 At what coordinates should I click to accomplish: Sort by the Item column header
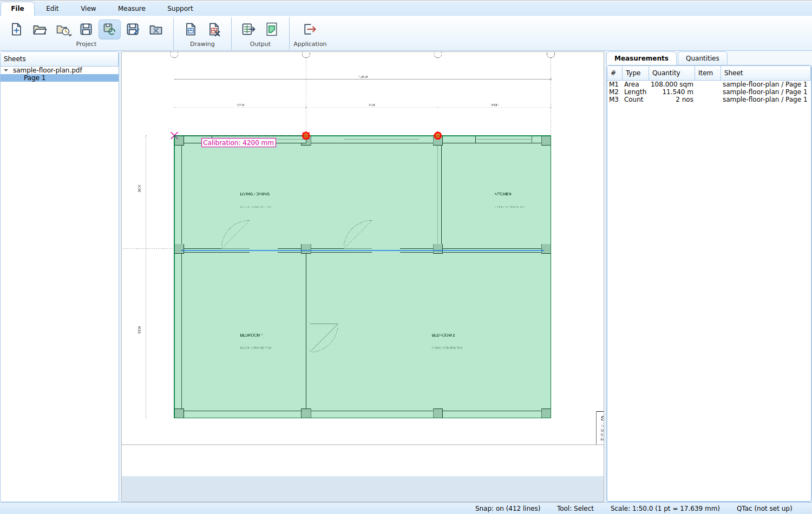pyautogui.click(x=707, y=73)
